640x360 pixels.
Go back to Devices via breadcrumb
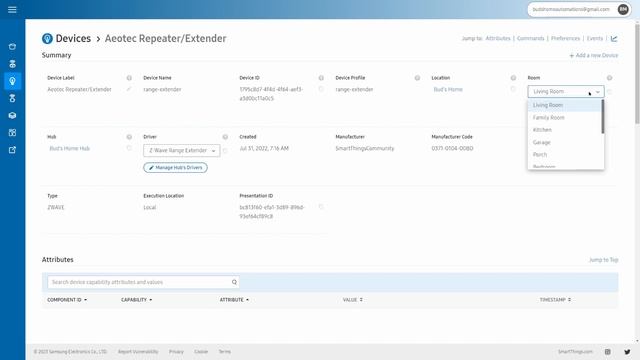[x=73, y=38]
